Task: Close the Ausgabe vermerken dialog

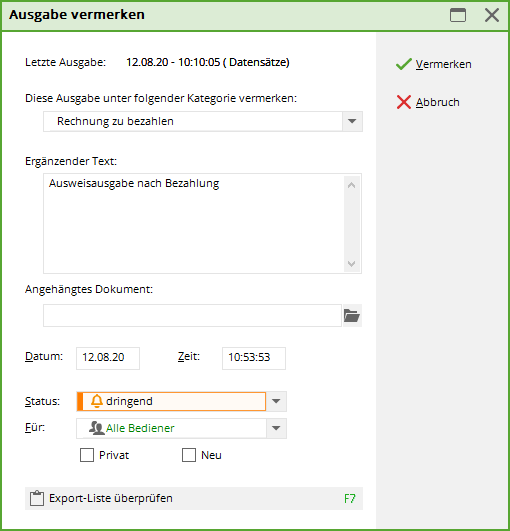Action: tap(492, 15)
